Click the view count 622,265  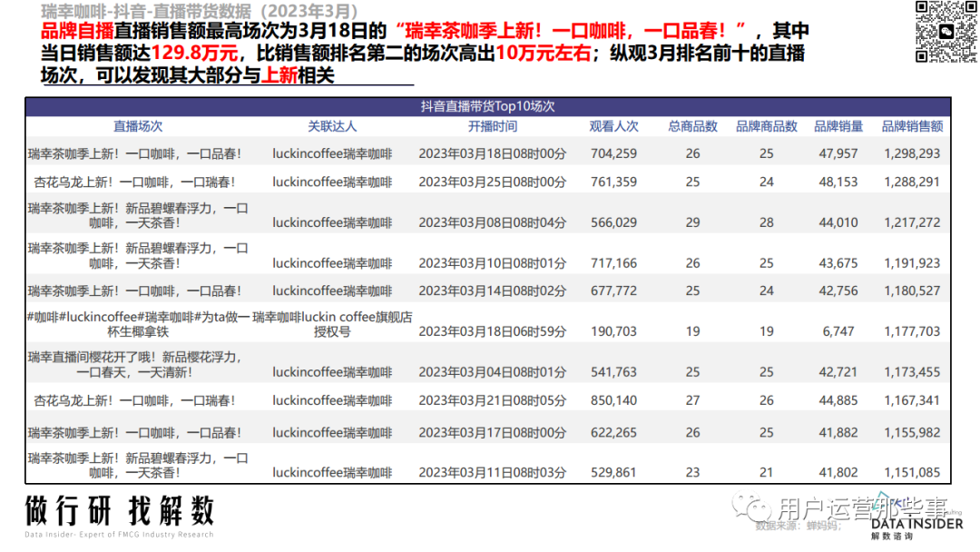(x=613, y=432)
